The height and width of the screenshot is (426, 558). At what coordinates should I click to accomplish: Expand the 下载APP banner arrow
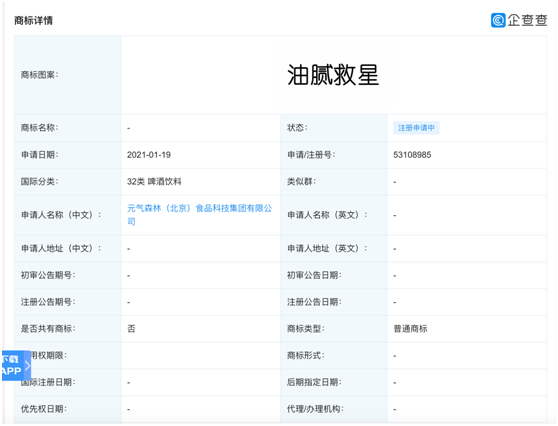coord(27,365)
